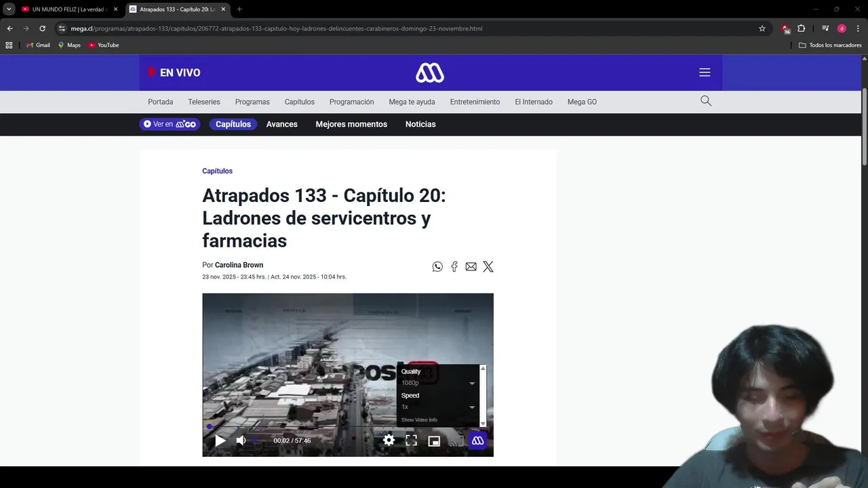Image resolution: width=868 pixels, height=488 pixels.
Task: Open the site search magnifier
Action: [706, 101]
